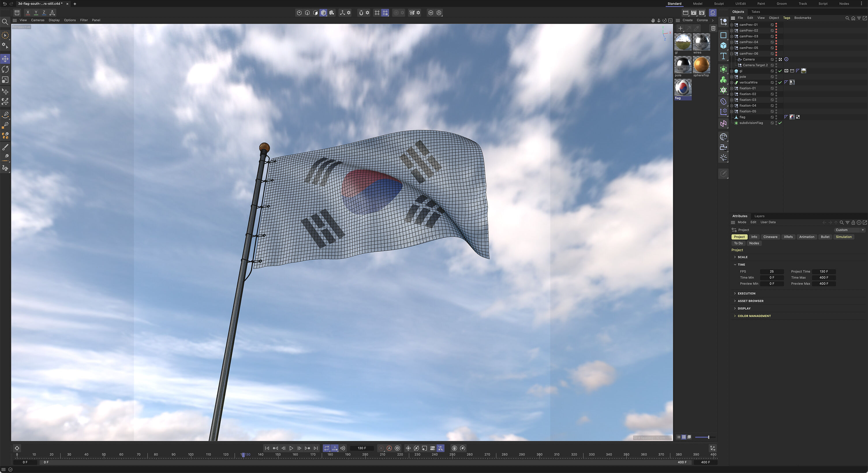This screenshot has height=473, width=868.
Task: Open the Symmetry butterfly icon
Action: [412, 13]
